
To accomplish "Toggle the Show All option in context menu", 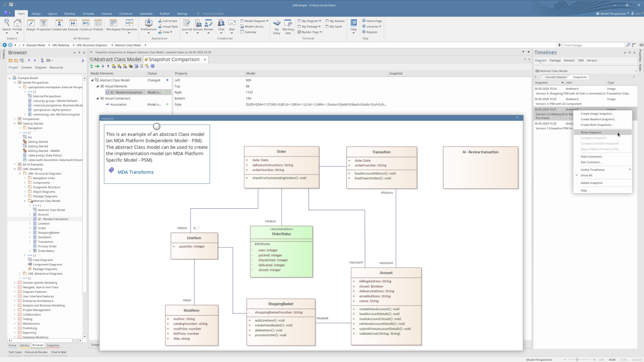I will point(586,175).
